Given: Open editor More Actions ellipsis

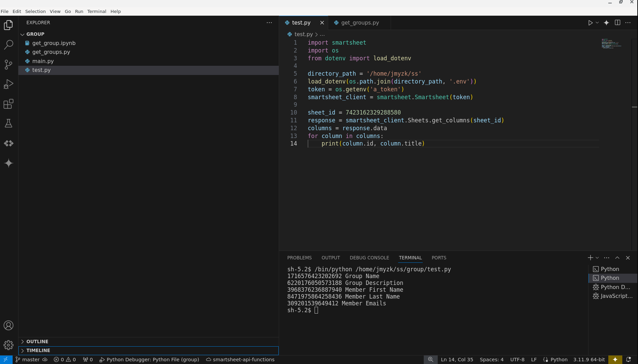Looking at the screenshot, I should 628,22.
